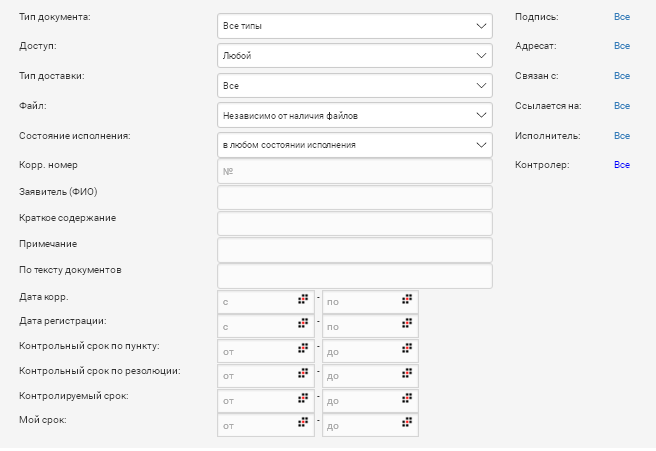Open calendar for Контрольный срок по резолюции end

point(407,374)
